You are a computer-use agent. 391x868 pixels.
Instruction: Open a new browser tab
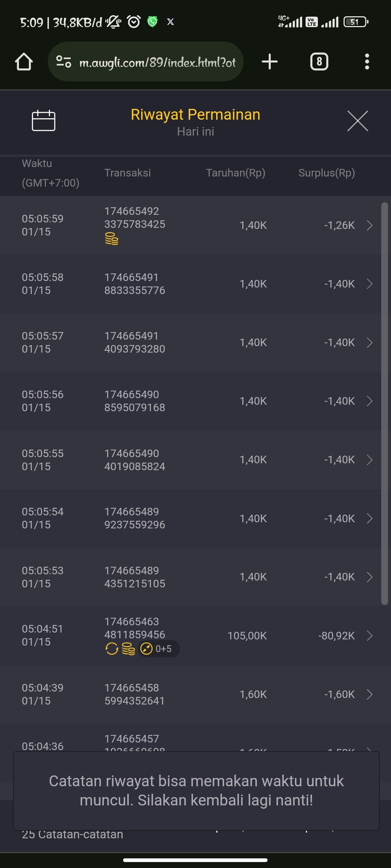270,62
